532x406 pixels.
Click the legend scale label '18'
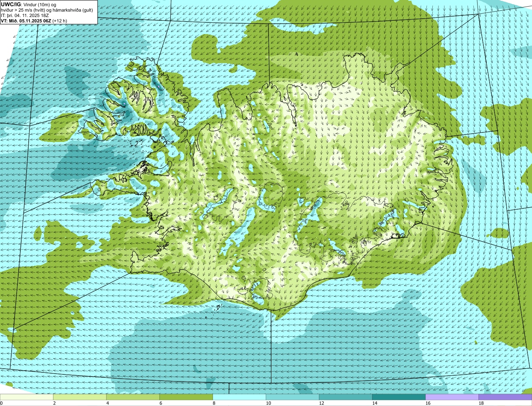(481, 403)
